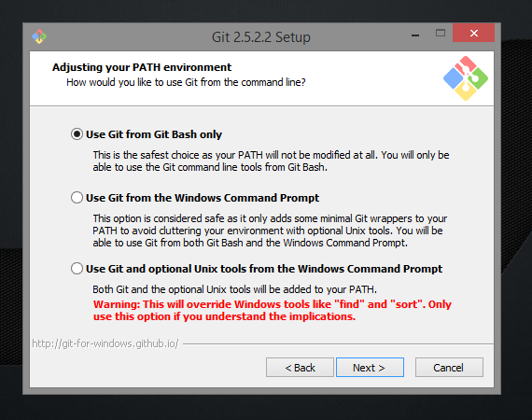Click the 'This is the safest choice' description text
This screenshot has height=420, width=532.
[x=271, y=161]
